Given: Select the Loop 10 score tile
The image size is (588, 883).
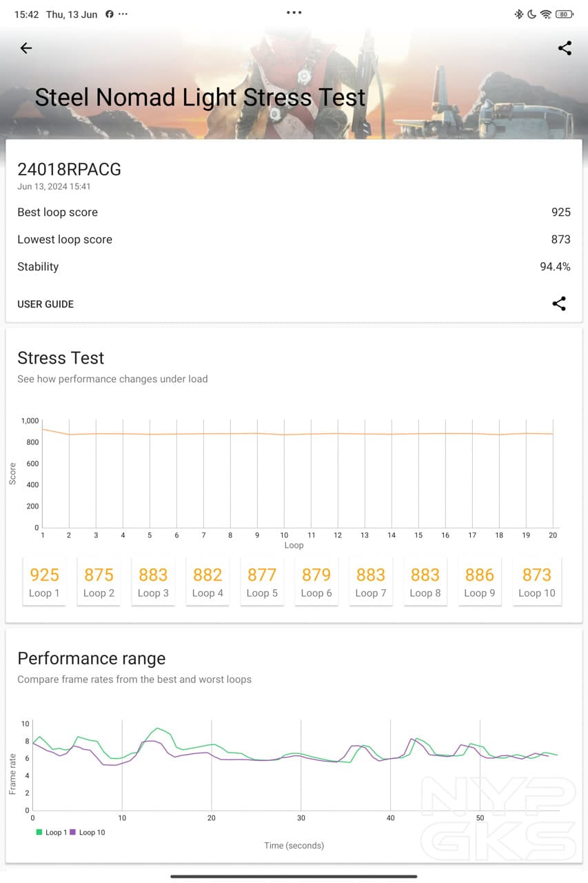Looking at the screenshot, I should [x=536, y=582].
